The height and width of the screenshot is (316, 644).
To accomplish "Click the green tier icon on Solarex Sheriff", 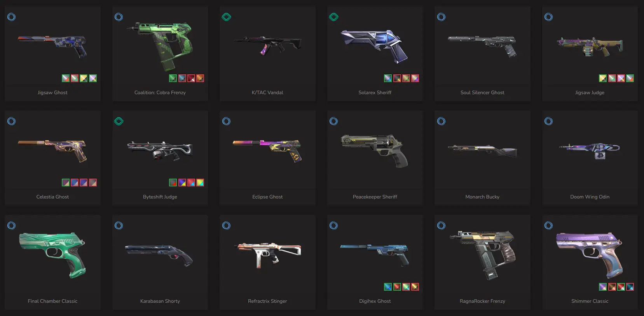I will coord(333,17).
